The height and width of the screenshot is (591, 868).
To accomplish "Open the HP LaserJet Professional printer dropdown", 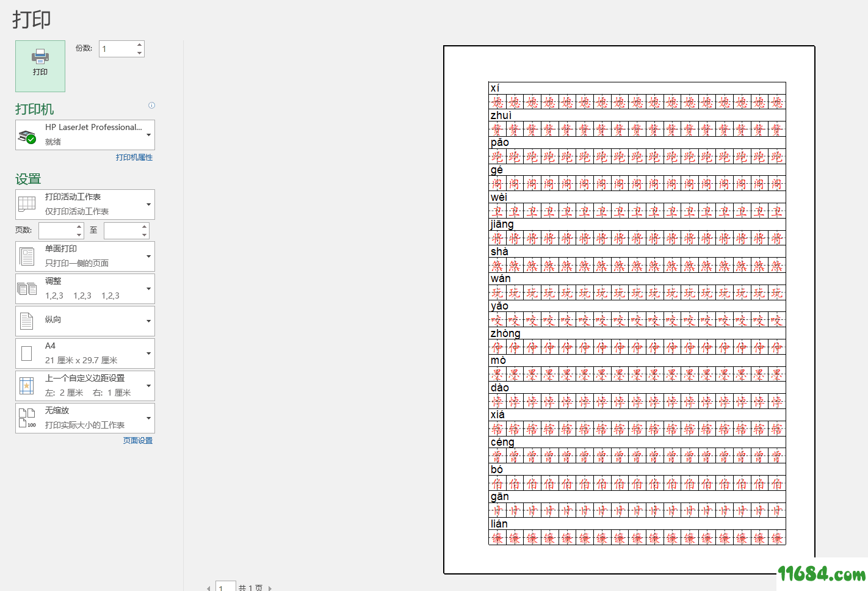I will pyautogui.click(x=85, y=135).
